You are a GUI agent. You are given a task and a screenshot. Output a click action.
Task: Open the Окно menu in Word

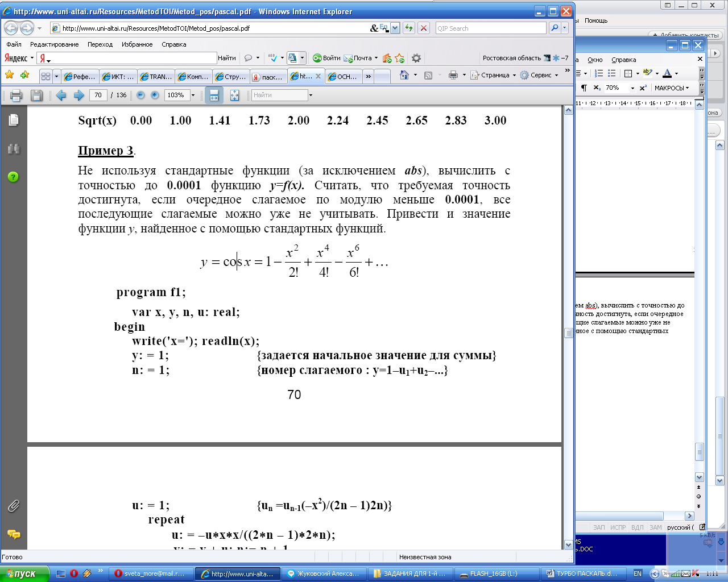[x=595, y=60]
